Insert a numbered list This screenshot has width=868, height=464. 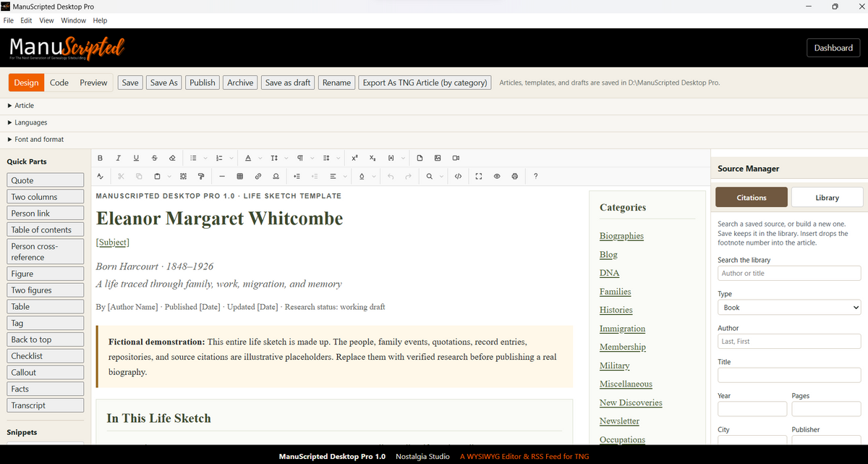(x=221, y=158)
